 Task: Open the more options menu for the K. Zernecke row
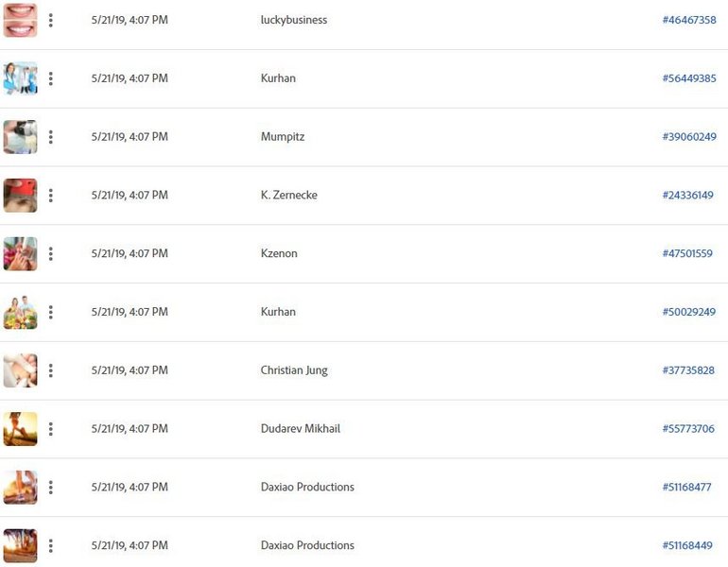pos(51,196)
